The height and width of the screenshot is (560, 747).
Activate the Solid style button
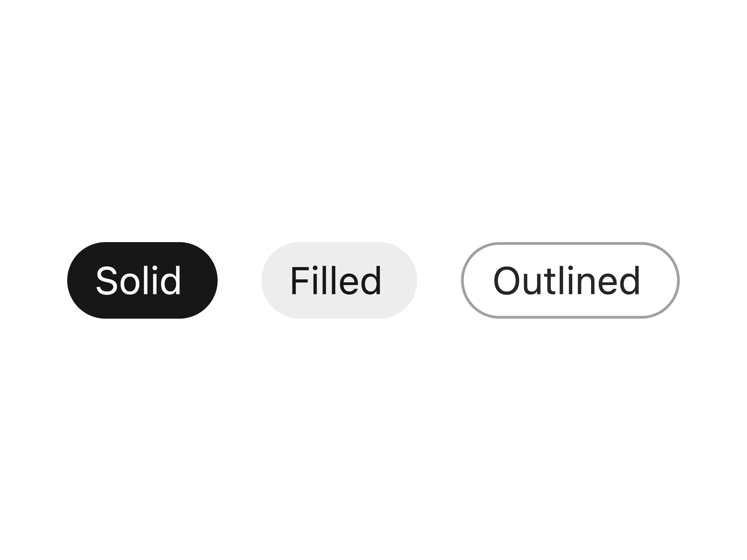point(142,280)
